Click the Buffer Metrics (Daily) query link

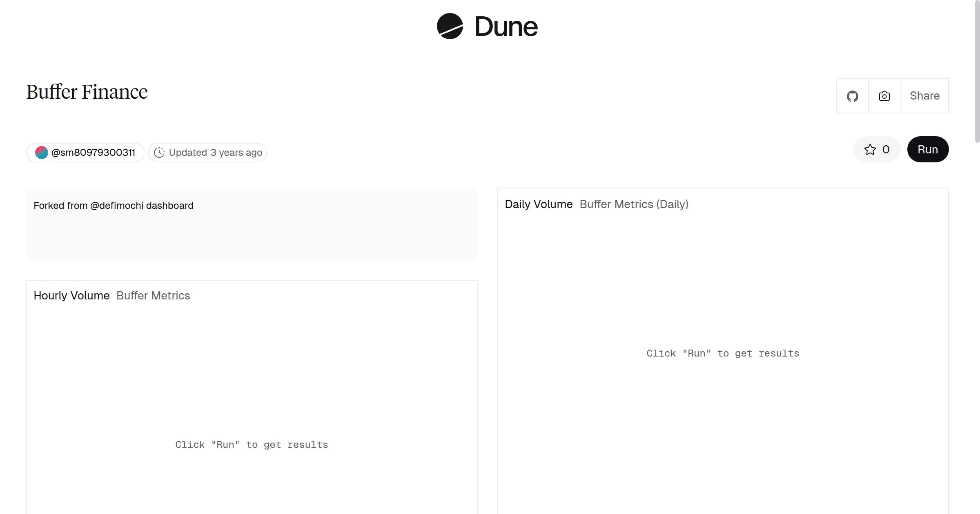[x=634, y=204]
